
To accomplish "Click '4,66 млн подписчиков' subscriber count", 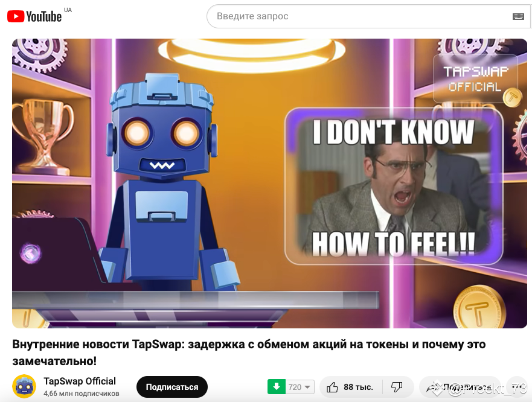I will (82, 394).
